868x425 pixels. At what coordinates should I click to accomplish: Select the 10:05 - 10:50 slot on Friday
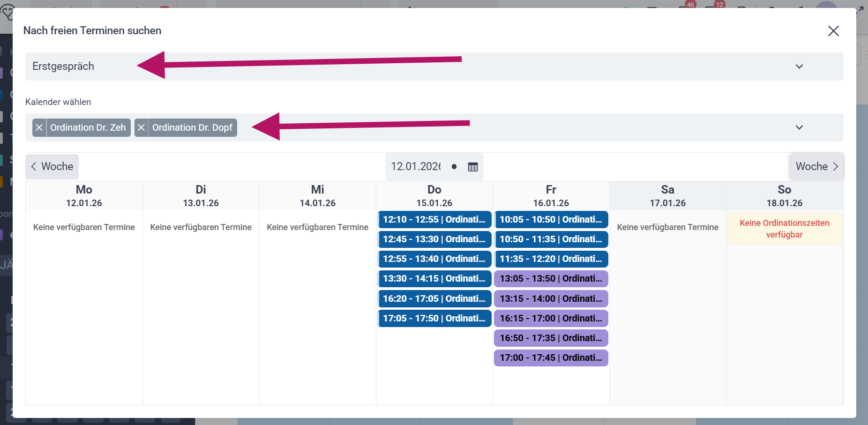click(x=551, y=219)
